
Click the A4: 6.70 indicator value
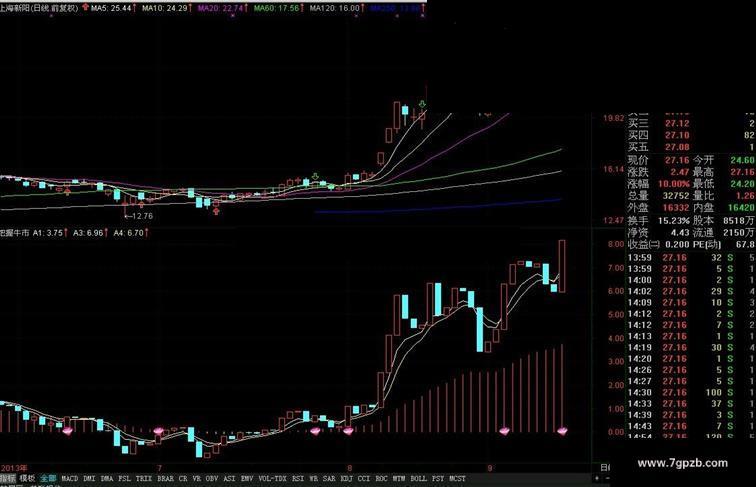[129, 232]
